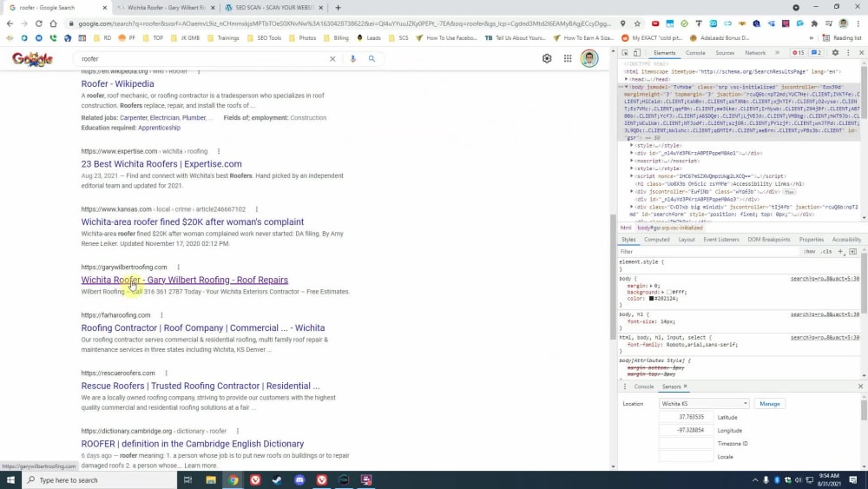Start Google voice search microphone
Image resolution: width=868 pixels, height=489 pixels.
(352, 59)
